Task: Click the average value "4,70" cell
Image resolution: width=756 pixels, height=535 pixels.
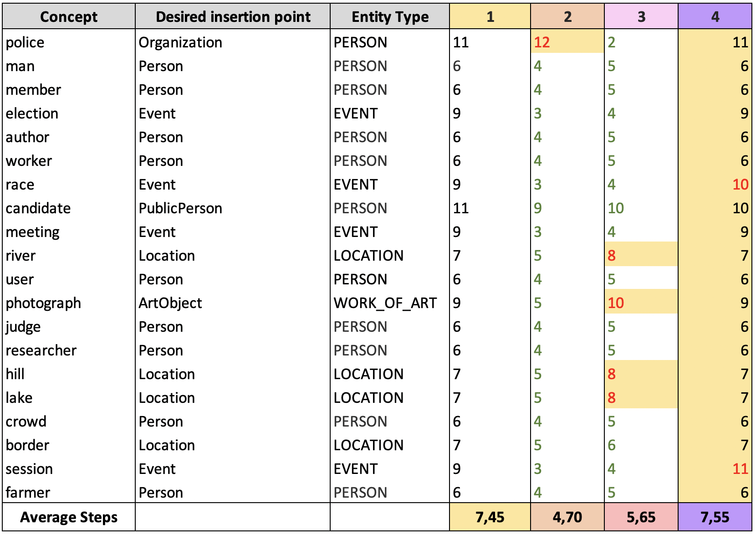Action: point(567,517)
